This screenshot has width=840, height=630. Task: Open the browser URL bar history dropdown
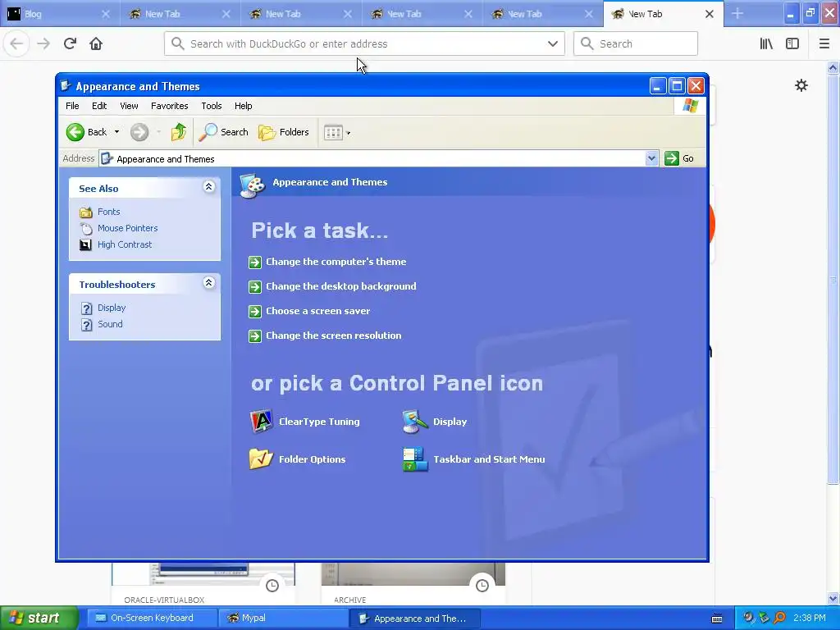click(x=552, y=43)
